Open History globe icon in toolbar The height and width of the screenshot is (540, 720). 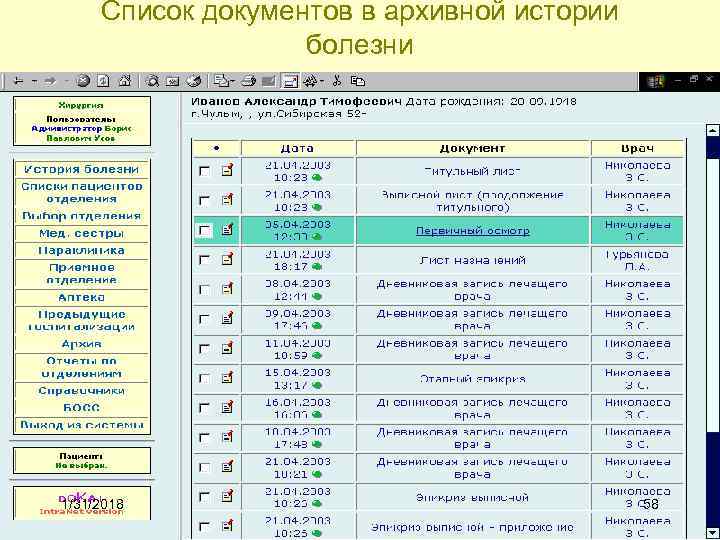tap(194, 81)
